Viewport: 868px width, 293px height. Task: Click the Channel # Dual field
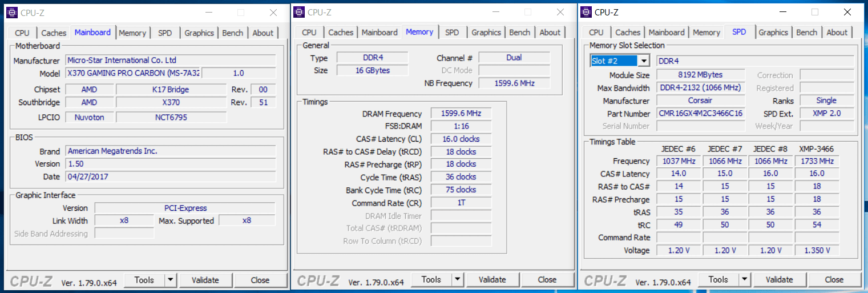(x=514, y=58)
